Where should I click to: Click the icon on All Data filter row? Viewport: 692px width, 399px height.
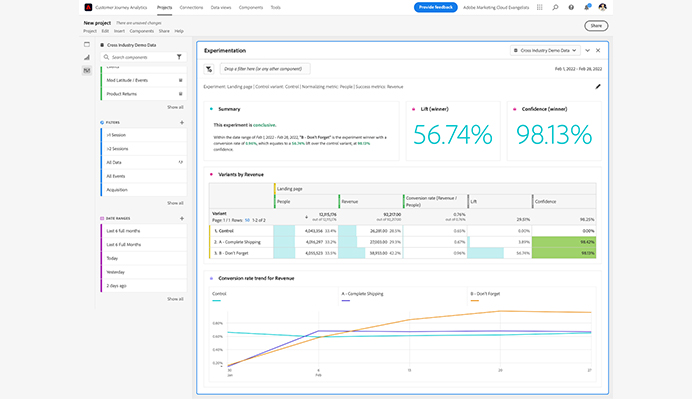tap(181, 162)
